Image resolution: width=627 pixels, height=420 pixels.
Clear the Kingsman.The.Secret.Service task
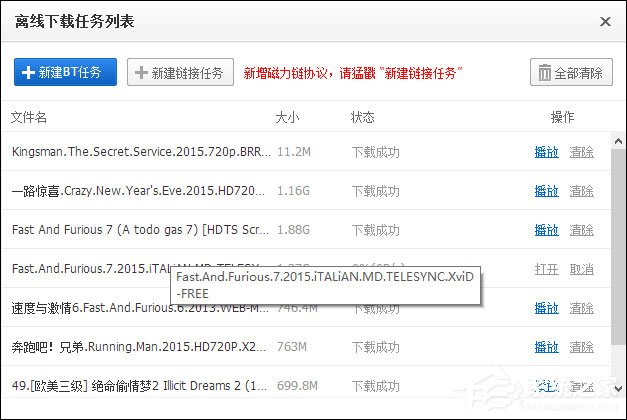click(x=582, y=152)
